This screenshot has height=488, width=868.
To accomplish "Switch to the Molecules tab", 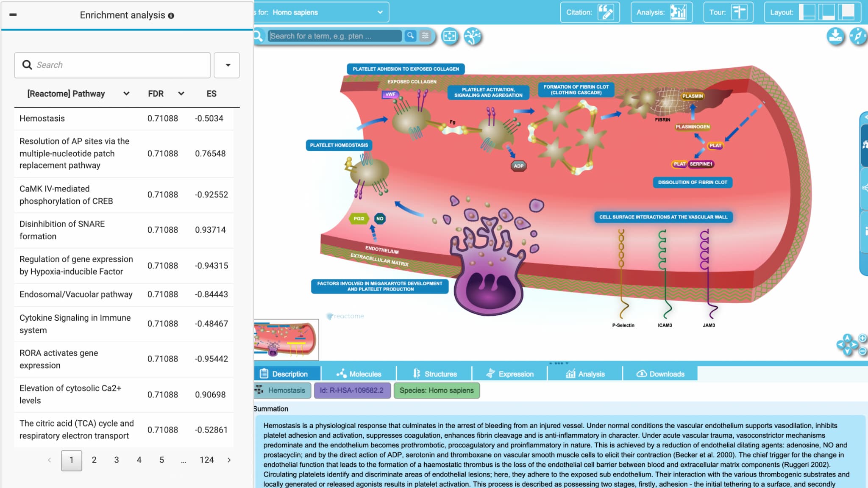I will 359,374.
